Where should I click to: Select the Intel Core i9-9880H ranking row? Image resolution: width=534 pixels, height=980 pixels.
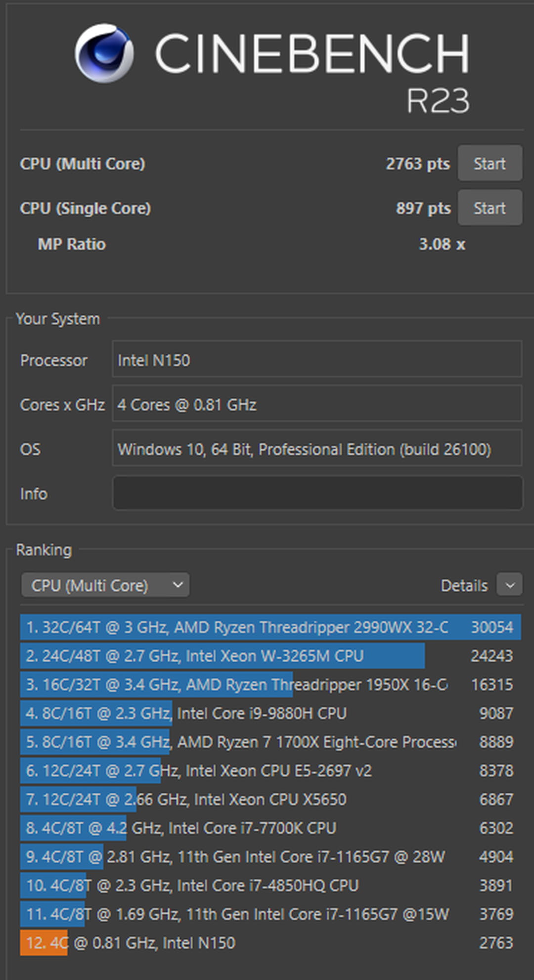(x=270, y=713)
